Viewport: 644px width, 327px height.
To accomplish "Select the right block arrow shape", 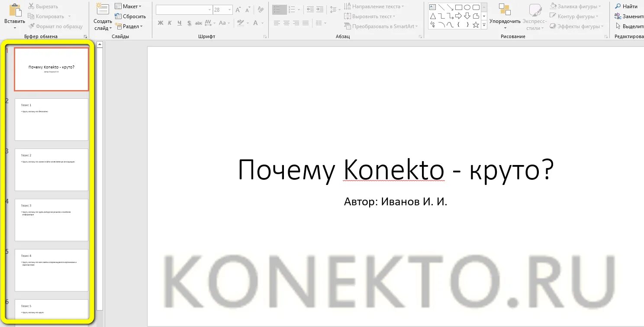I will (x=458, y=16).
